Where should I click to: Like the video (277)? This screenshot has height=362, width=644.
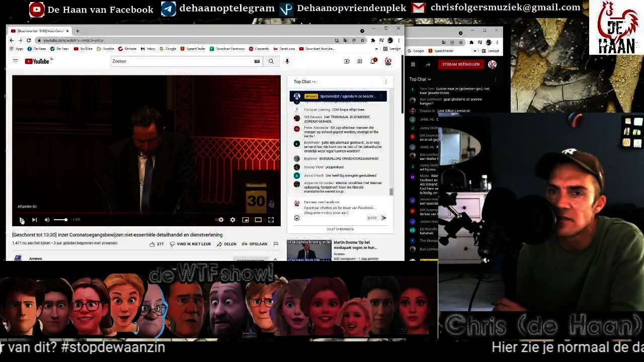pyautogui.click(x=156, y=244)
